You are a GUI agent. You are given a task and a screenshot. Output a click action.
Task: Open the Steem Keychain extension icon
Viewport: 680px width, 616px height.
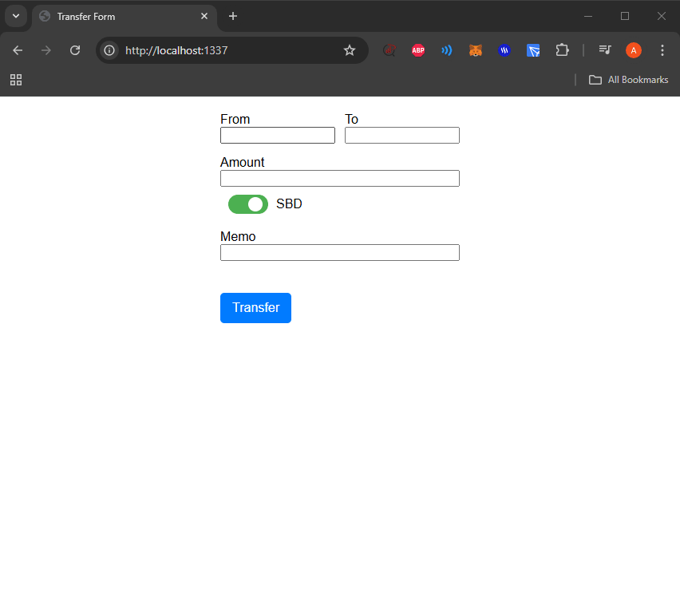[504, 50]
